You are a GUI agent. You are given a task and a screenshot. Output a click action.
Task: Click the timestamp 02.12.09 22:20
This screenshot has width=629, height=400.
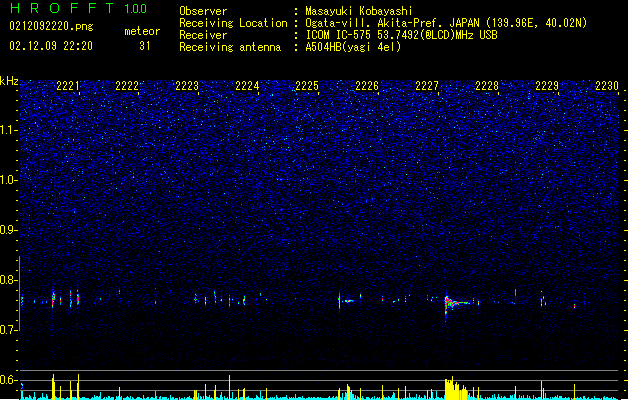tap(51, 46)
